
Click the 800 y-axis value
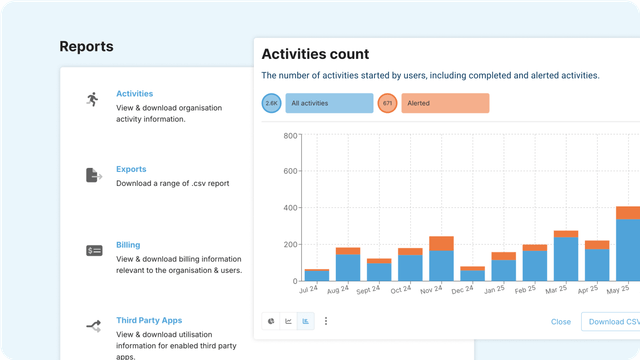click(290, 136)
